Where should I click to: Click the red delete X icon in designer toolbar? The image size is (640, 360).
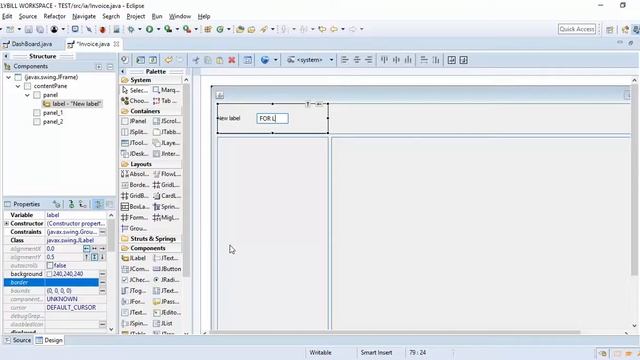tap(232, 60)
